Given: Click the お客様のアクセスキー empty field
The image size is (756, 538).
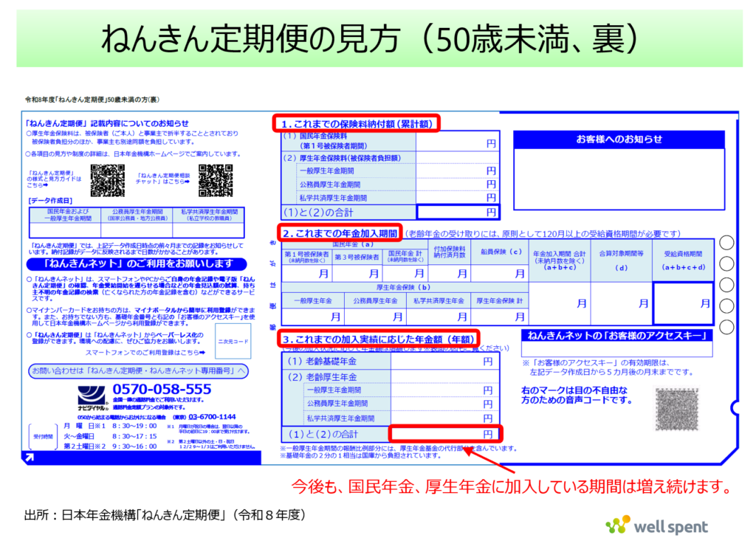Looking at the screenshot, I should click(616, 350).
